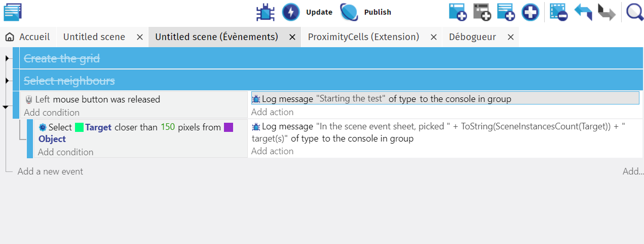Open the Débogueur tab
Screen dimensions: 644x244
click(472, 37)
